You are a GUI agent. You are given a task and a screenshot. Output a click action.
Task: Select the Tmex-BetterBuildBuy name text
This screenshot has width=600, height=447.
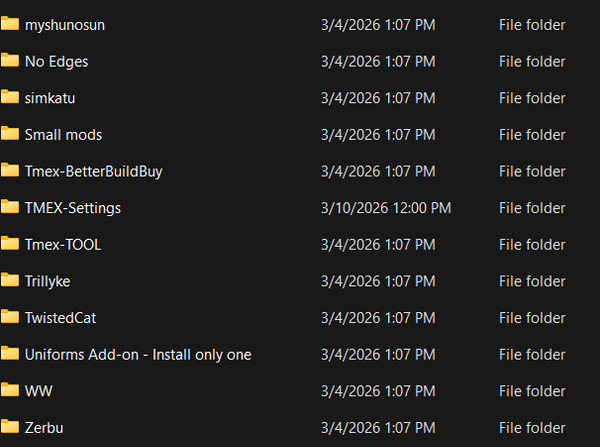[94, 171]
